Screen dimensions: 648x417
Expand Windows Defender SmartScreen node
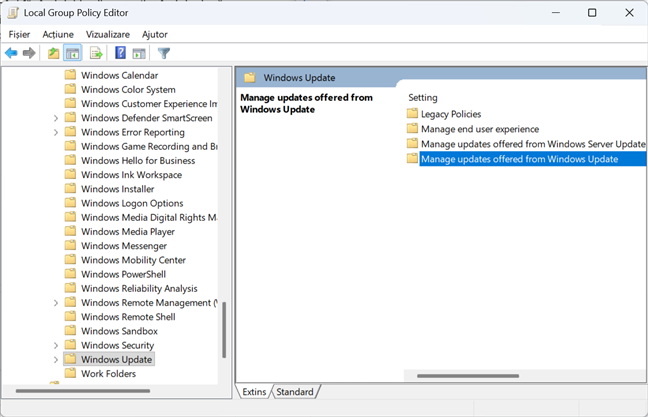pyautogui.click(x=56, y=118)
